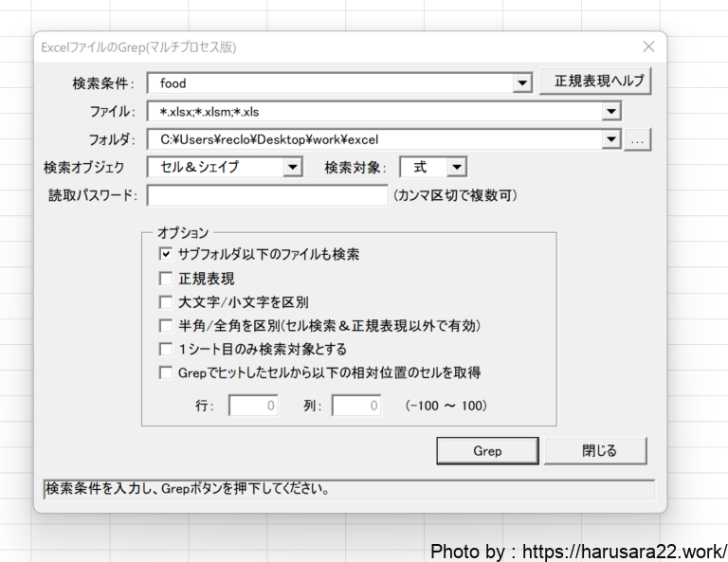
Task: Expand the フォルダ path dropdown arrow
Action: (610, 140)
